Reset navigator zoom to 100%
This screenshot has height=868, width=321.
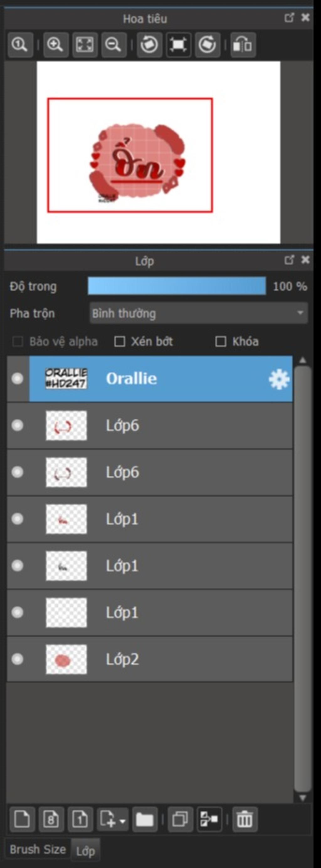pos(20,44)
